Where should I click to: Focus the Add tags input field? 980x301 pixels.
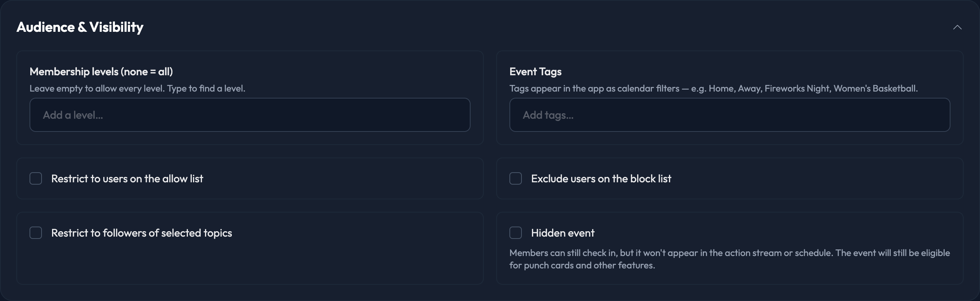730,115
